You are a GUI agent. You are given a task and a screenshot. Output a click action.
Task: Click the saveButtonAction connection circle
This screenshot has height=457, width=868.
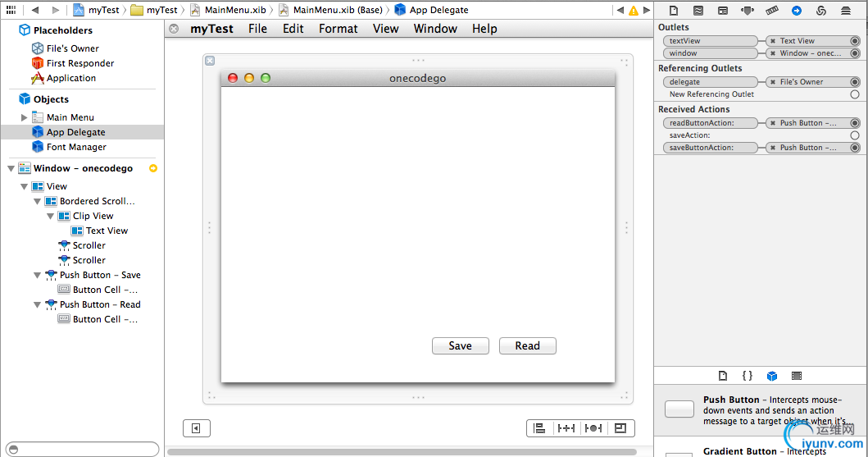coord(855,148)
